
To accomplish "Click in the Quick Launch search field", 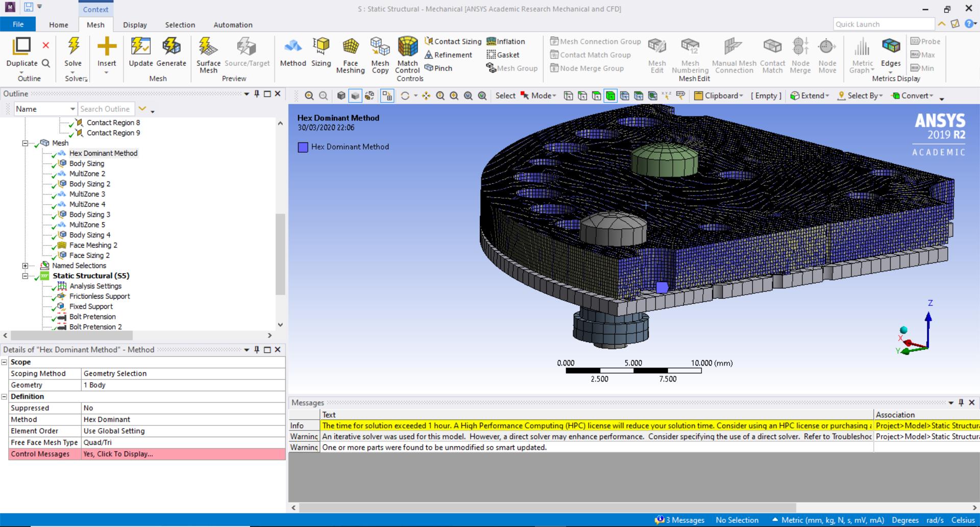I will 884,24.
